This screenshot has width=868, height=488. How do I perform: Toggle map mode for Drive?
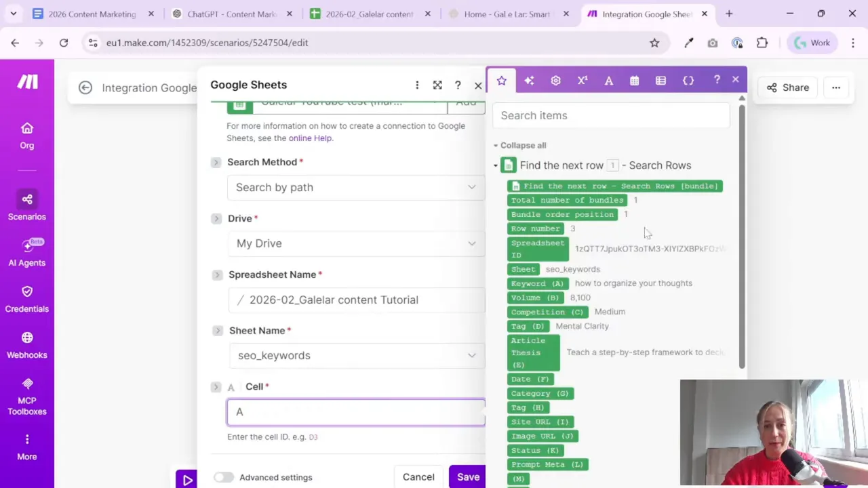tap(216, 218)
